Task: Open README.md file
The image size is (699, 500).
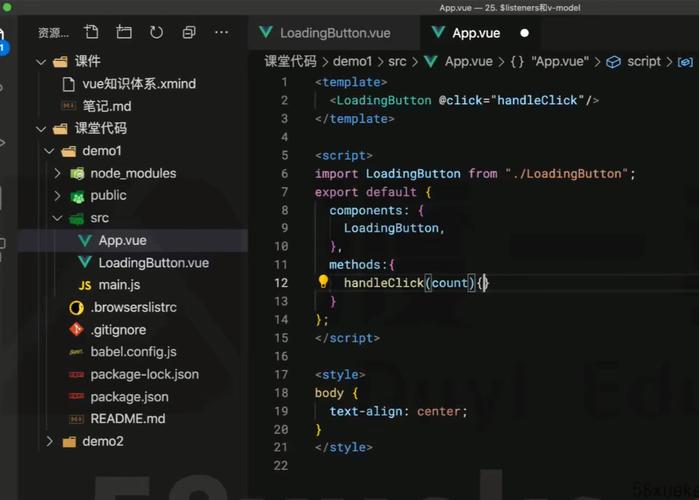Action: 128,419
